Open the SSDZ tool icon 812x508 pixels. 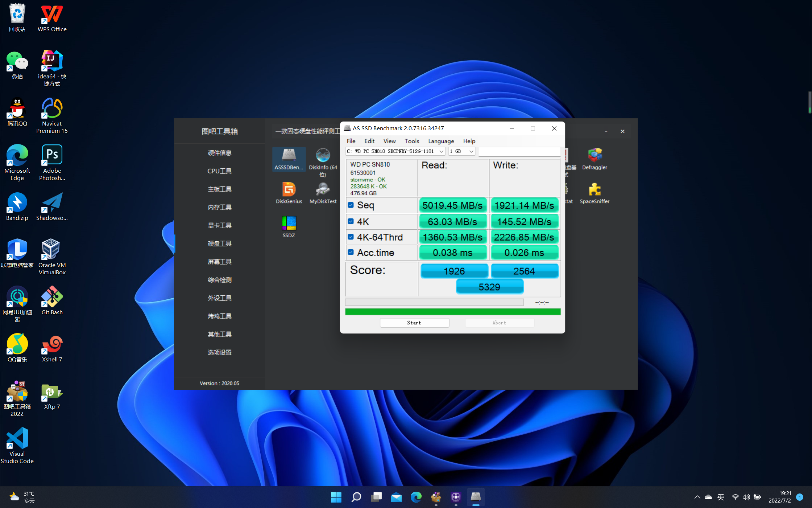coord(289,227)
